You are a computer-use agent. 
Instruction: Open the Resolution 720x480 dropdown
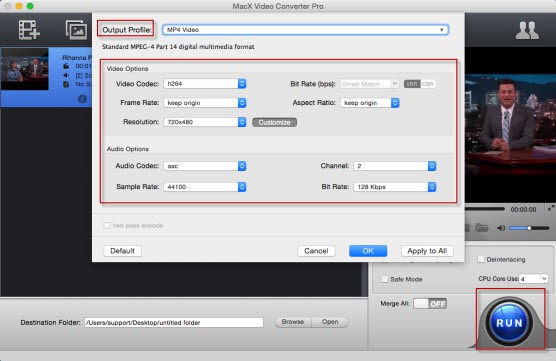tap(205, 122)
